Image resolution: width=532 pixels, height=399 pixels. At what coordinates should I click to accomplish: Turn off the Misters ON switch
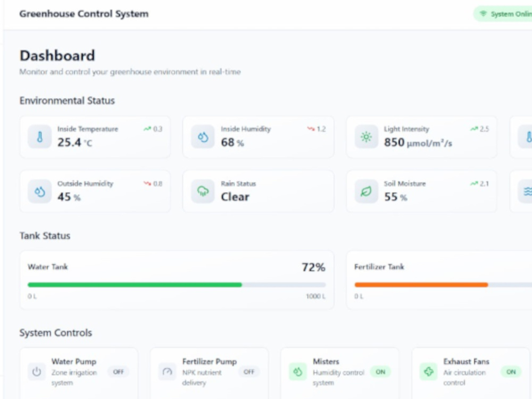pos(380,372)
